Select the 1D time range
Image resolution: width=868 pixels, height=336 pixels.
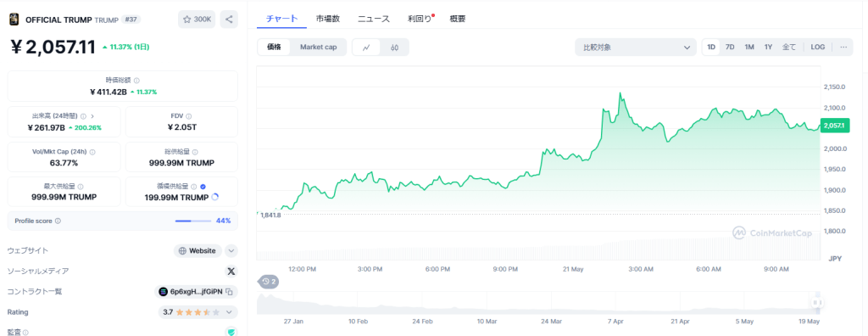(711, 48)
